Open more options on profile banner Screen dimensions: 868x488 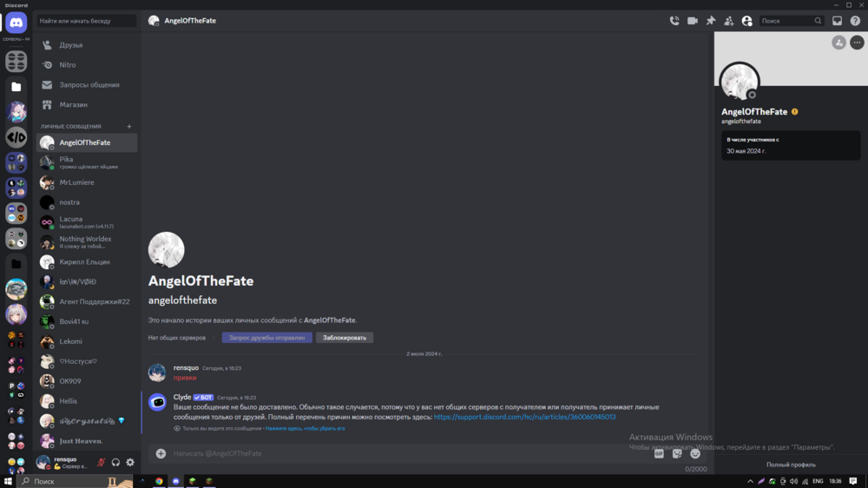pyautogui.click(x=857, y=43)
